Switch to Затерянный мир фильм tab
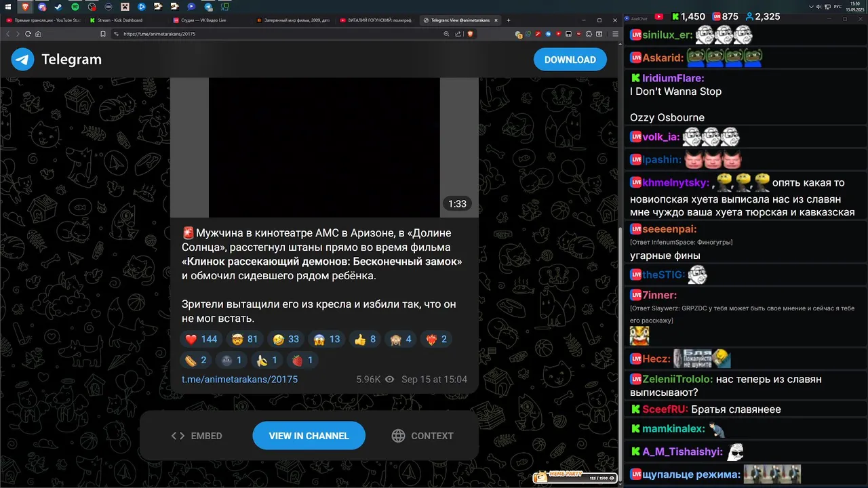 [294, 20]
